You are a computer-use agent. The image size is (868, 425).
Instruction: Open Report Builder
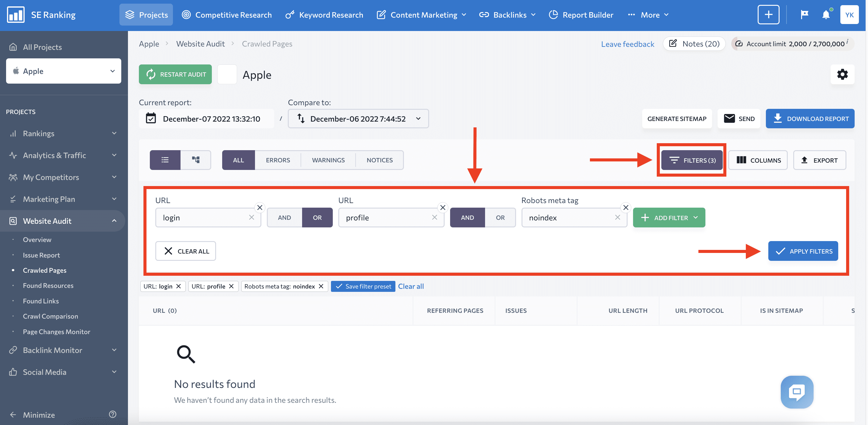point(581,15)
